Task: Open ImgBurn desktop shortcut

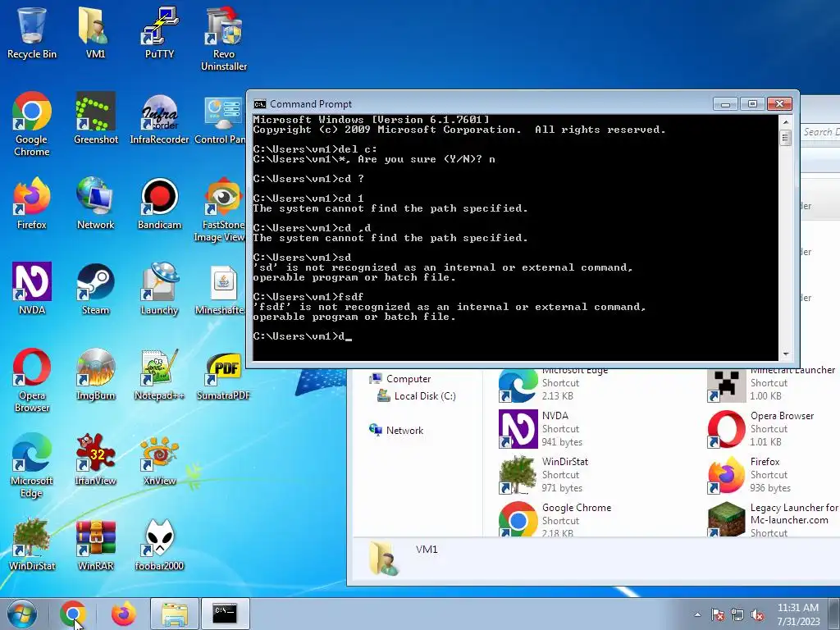Action: coord(95,373)
